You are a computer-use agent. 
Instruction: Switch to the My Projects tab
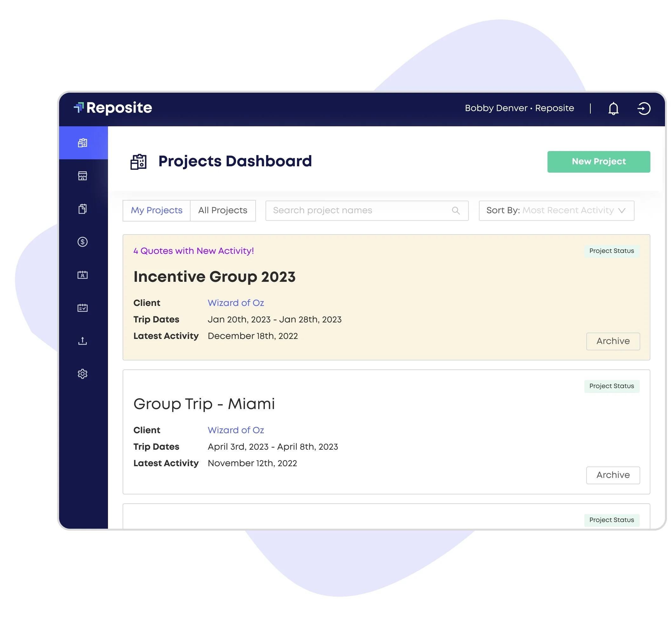(157, 211)
